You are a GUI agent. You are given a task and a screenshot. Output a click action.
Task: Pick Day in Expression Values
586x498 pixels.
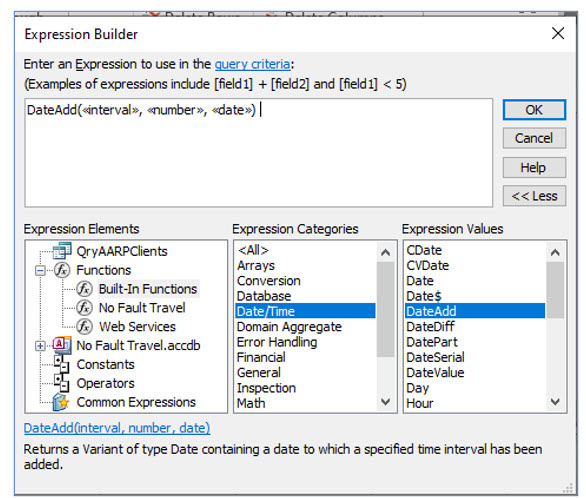475,388
